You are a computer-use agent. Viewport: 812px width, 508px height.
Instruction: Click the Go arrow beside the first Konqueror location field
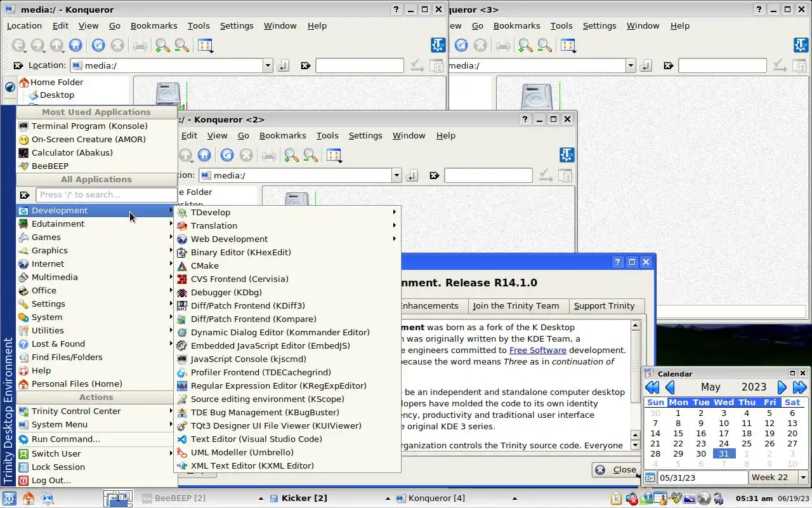tap(283, 65)
